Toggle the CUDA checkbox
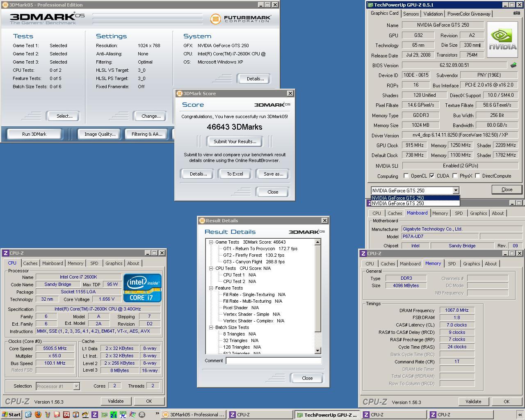Image resolution: width=525 pixels, height=420 pixels. tap(432, 176)
